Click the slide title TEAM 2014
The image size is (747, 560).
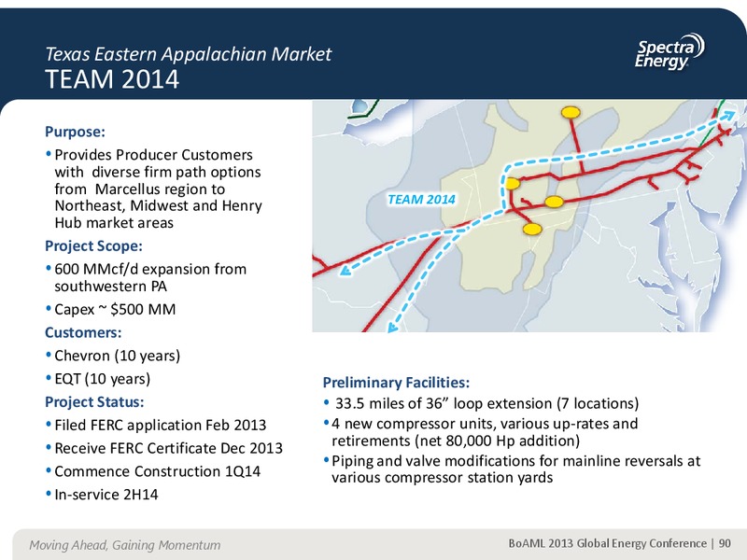(x=112, y=79)
